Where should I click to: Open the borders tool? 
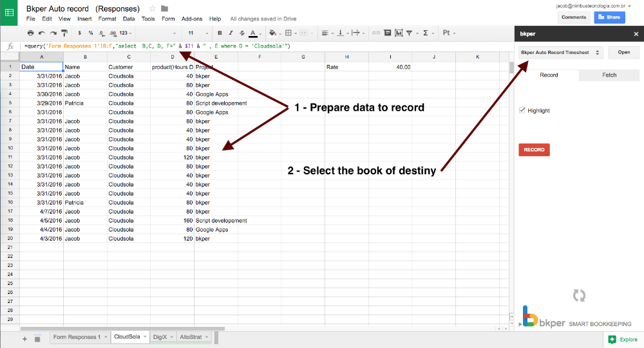click(290, 33)
